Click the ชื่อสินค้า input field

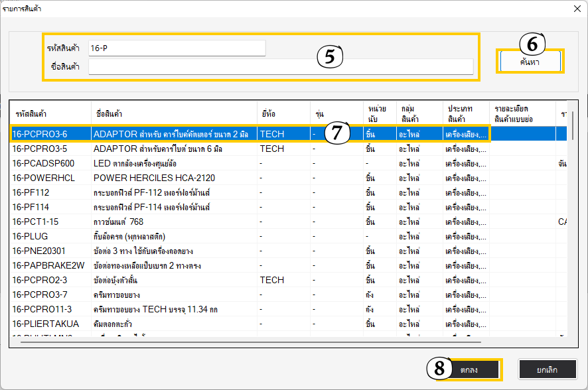281,66
